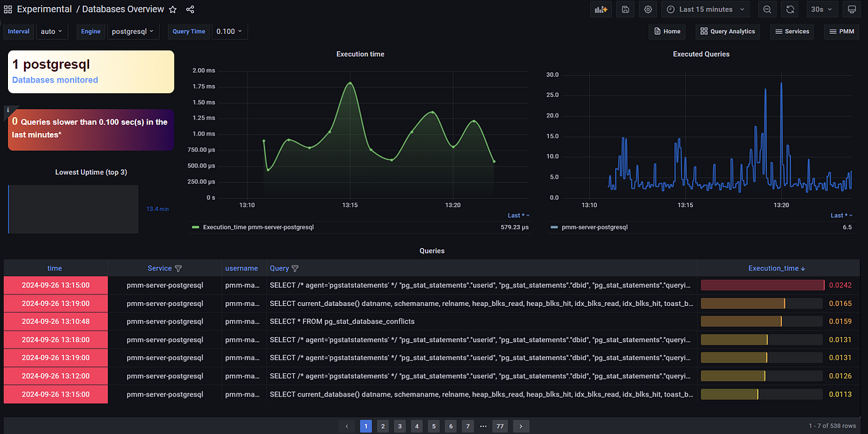
Task: Go to page 77 of the Queries table
Action: click(x=500, y=426)
